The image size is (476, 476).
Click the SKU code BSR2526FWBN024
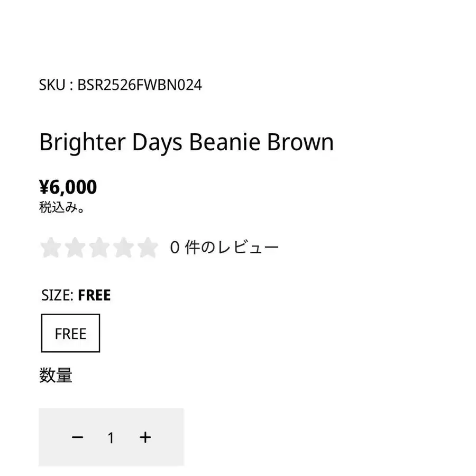[140, 85]
